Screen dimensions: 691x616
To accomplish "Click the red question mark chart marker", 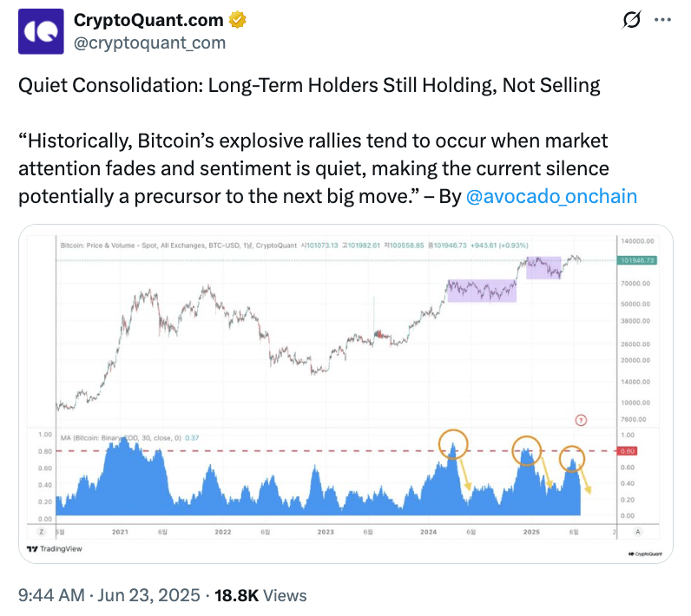I will click(581, 420).
